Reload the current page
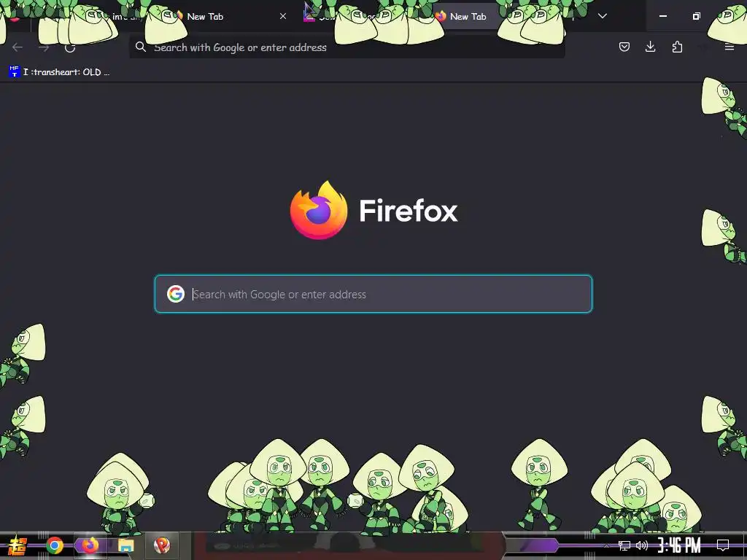The image size is (747, 560). (70, 47)
